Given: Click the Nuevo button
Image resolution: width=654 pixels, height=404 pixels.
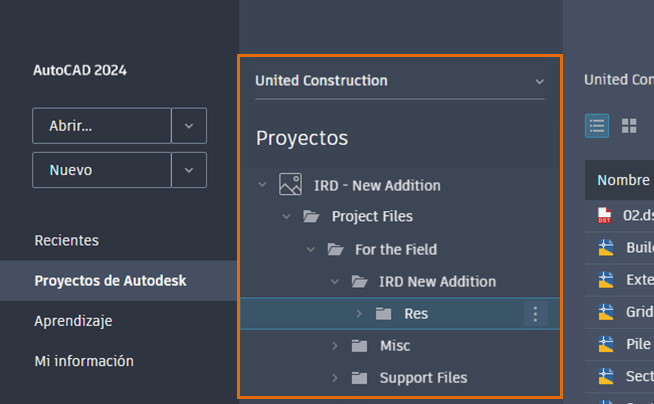Looking at the screenshot, I should [x=102, y=170].
